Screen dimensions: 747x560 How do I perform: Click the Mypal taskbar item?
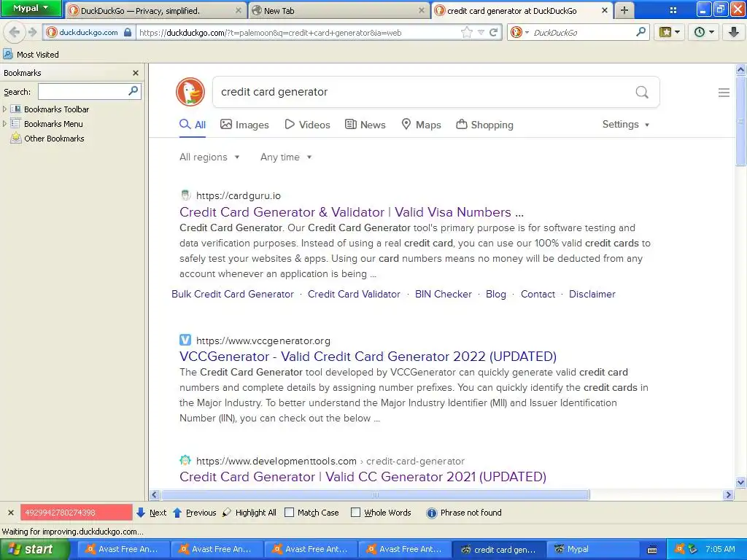pyautogui.click(x=592, y=549)
